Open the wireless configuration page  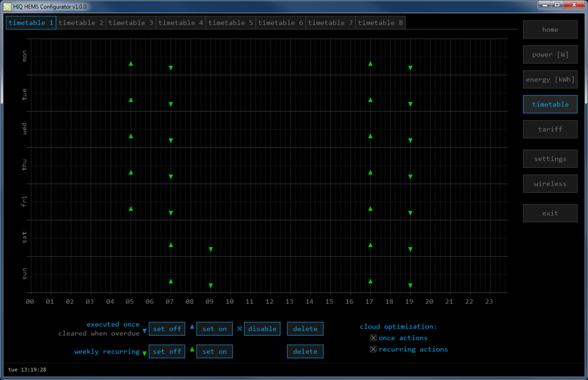(x=550, y=184)
